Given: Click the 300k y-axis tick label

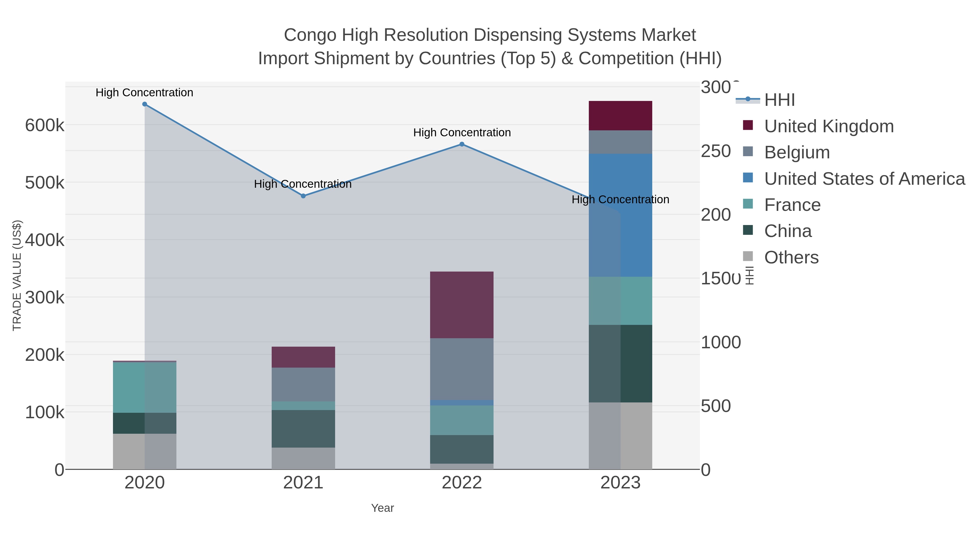Looking at the screenshot, I should click(45, 297).
